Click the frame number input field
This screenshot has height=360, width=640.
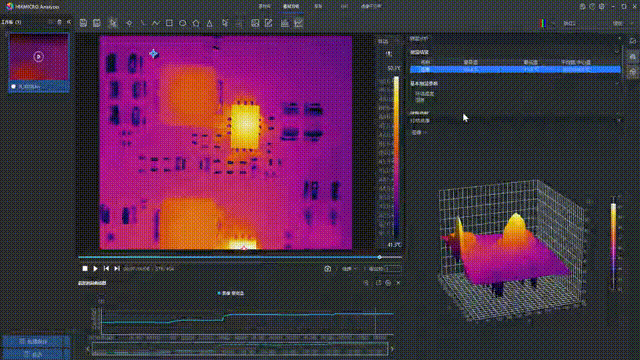393,269
